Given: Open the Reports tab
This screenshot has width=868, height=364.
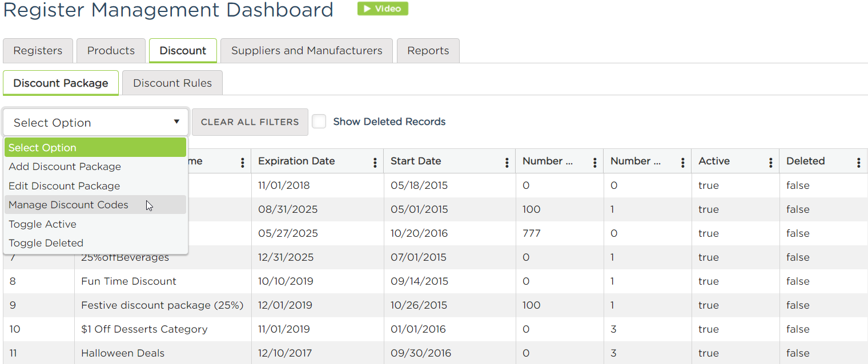Looking at the screenshot, I should (428, 51).
